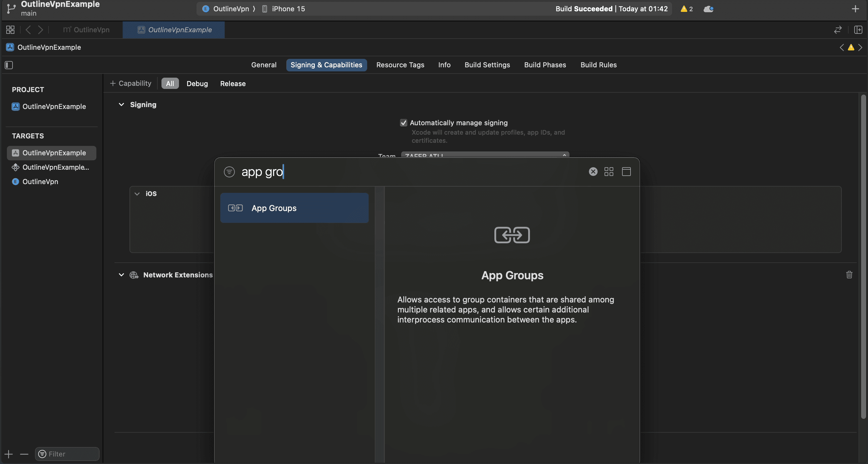868x464 pixels.
Task: Open the Resource Tags tab
Action: 400,65
